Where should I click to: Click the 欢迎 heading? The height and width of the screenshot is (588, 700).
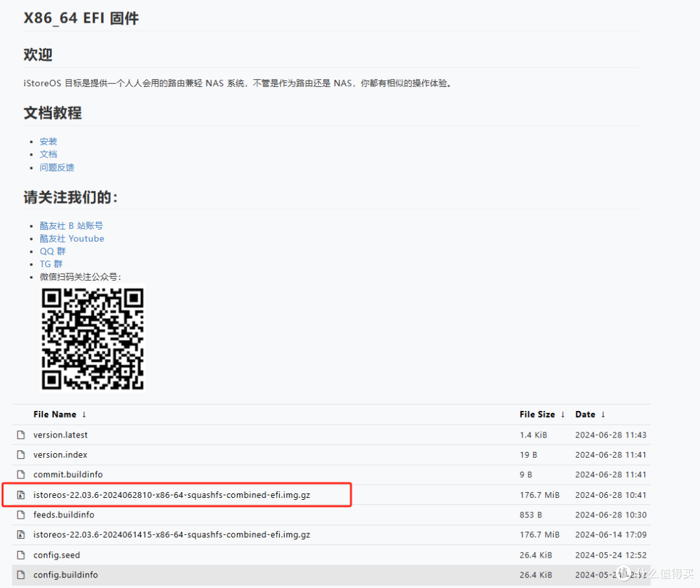[38, 54]
